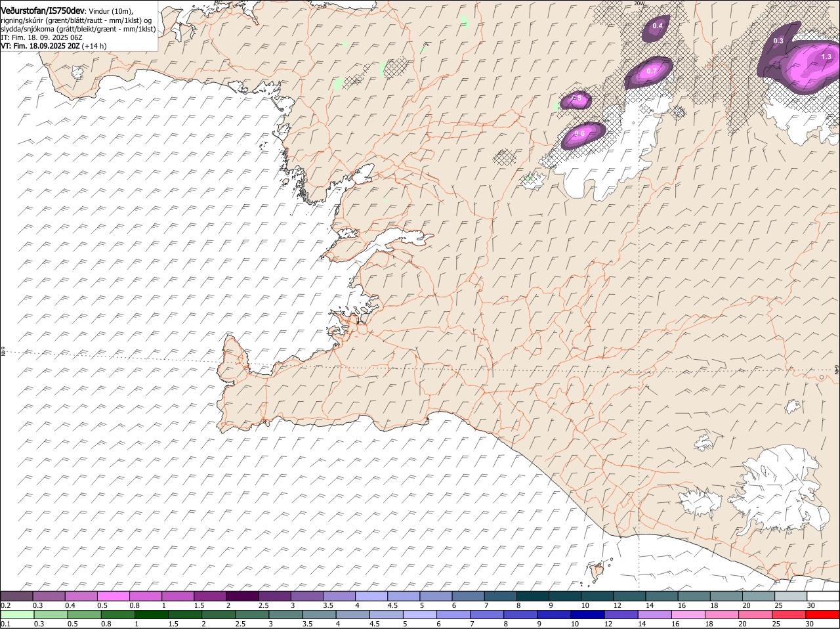
Task: Select rain legend swatch for 16–18
Action: (688, 615)
